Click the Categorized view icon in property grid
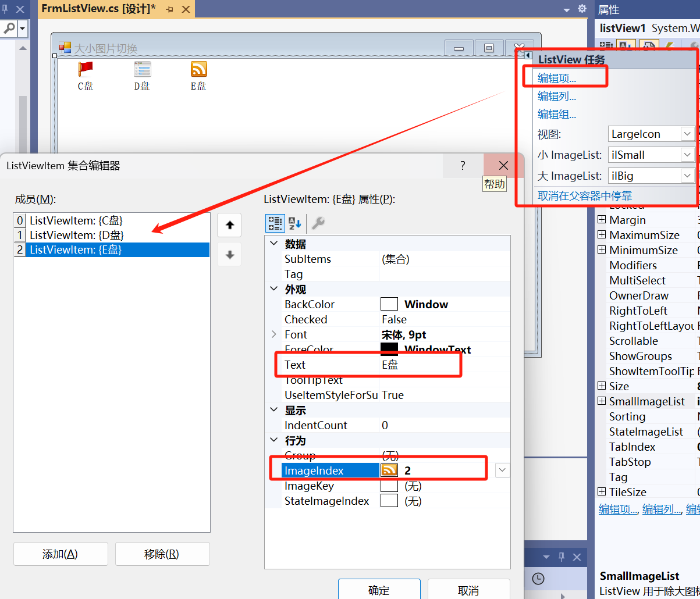This screenshot has height=599, width=700. pyautogui.click(x=275, y=223)
